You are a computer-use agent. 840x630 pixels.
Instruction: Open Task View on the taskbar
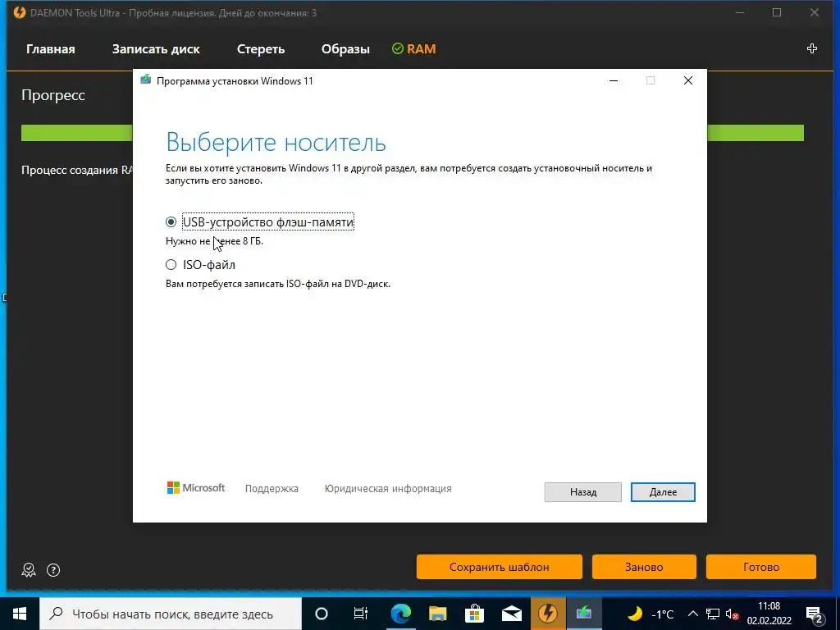coord(361,614)
